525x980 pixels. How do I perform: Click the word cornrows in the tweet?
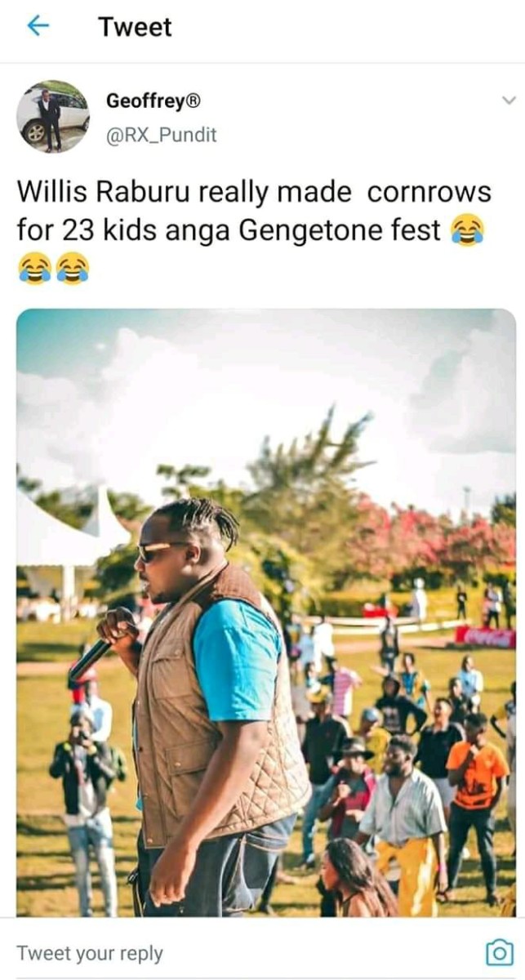pyautogui.click(x=429, y=192)
